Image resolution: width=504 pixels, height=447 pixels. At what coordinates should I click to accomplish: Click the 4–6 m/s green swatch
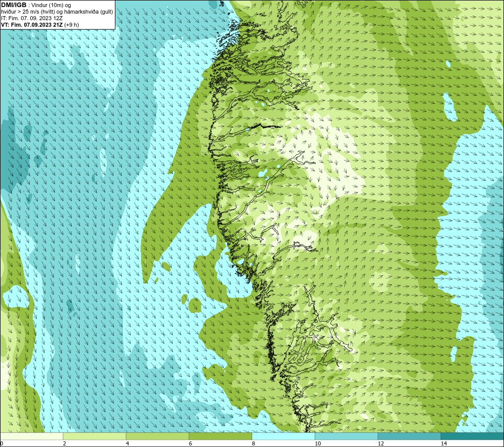pos(157,436)
